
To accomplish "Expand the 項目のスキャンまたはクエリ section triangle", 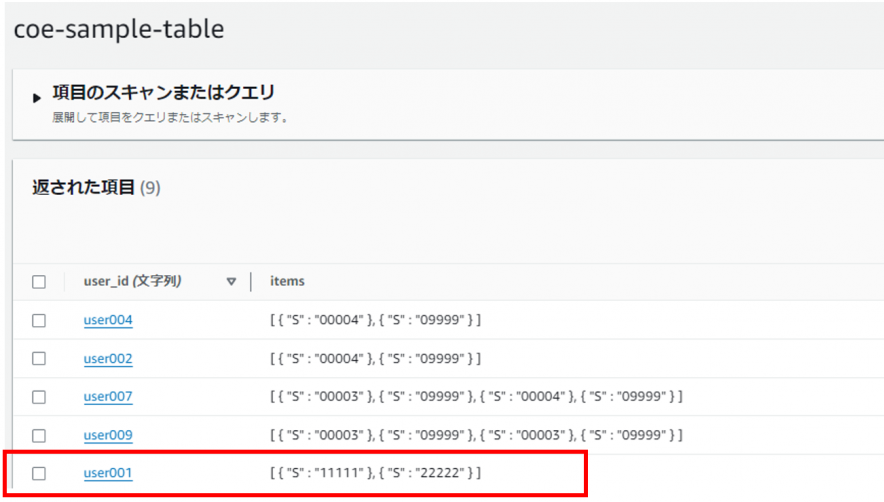I will click(x=37, y=98).
